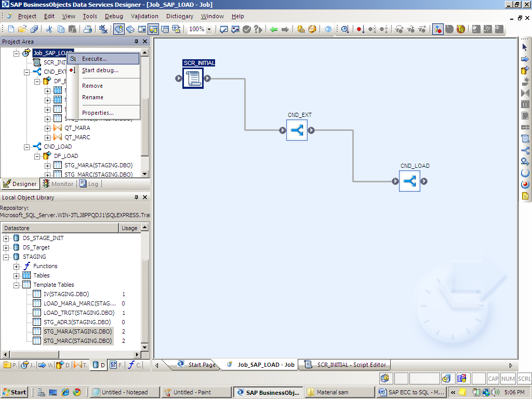Expand the QT_MARA tree node
The image size is (532, 399).
(47, 128)
